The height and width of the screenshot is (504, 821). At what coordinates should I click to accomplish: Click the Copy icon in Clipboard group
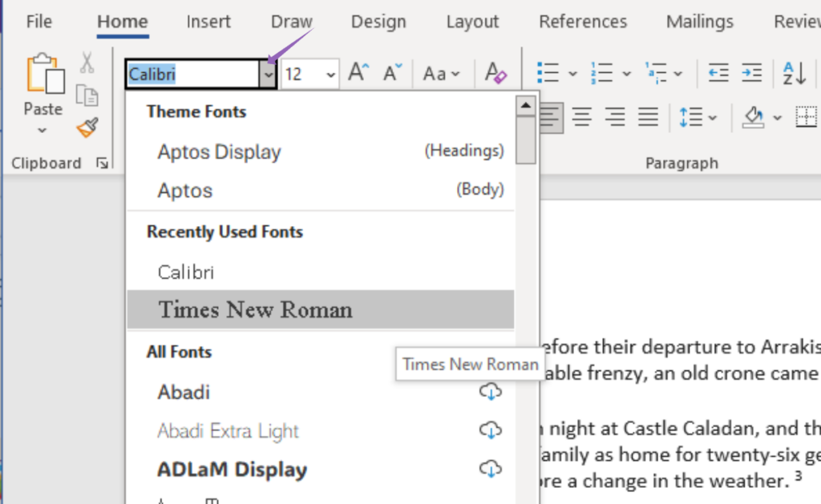tap(87, 95)
